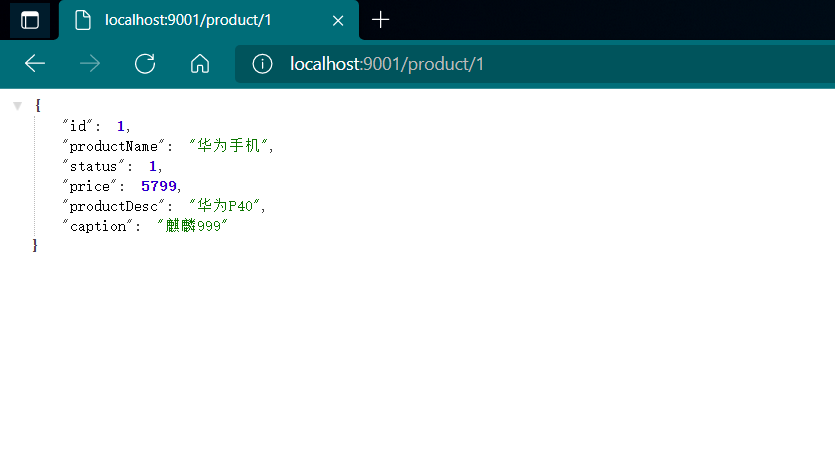The width and height of the screenshot is (835, 466).
Task: Select the localhost:9001/product/1 tab
Action: pos(209,20)
